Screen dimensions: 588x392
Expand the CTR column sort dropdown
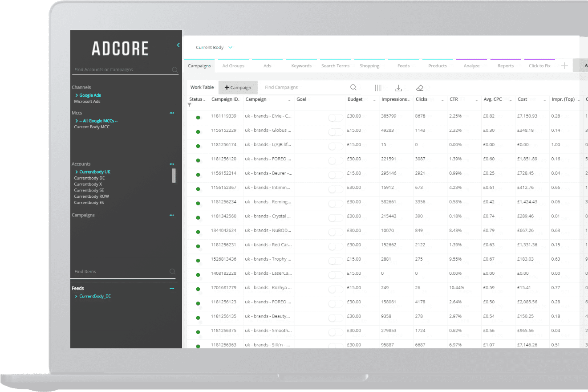pyautogui.click(x=476, y=100)
